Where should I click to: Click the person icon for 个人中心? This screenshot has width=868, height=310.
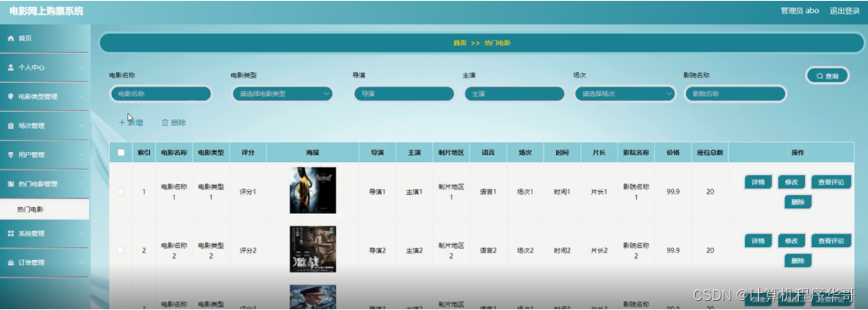tap(11, 68)
